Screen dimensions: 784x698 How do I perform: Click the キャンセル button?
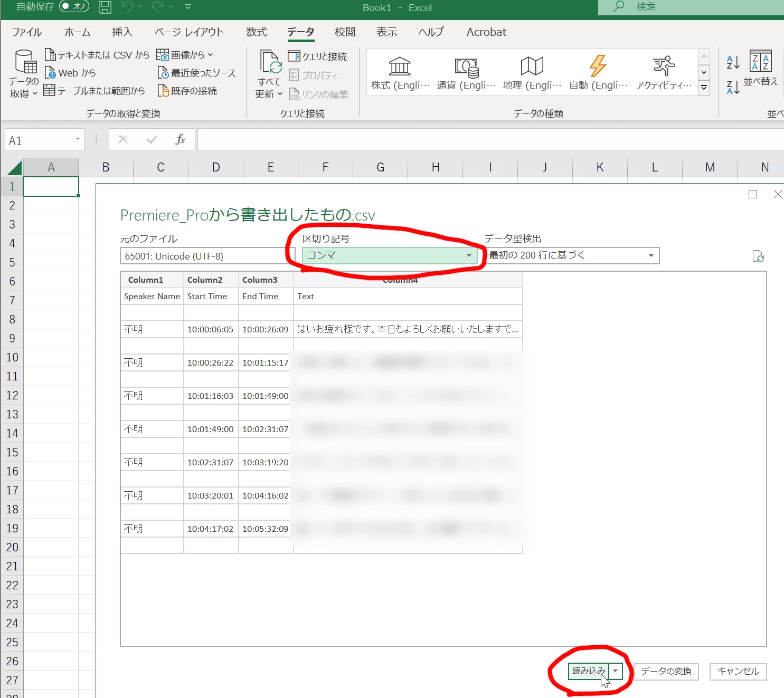tap(738, 671)
